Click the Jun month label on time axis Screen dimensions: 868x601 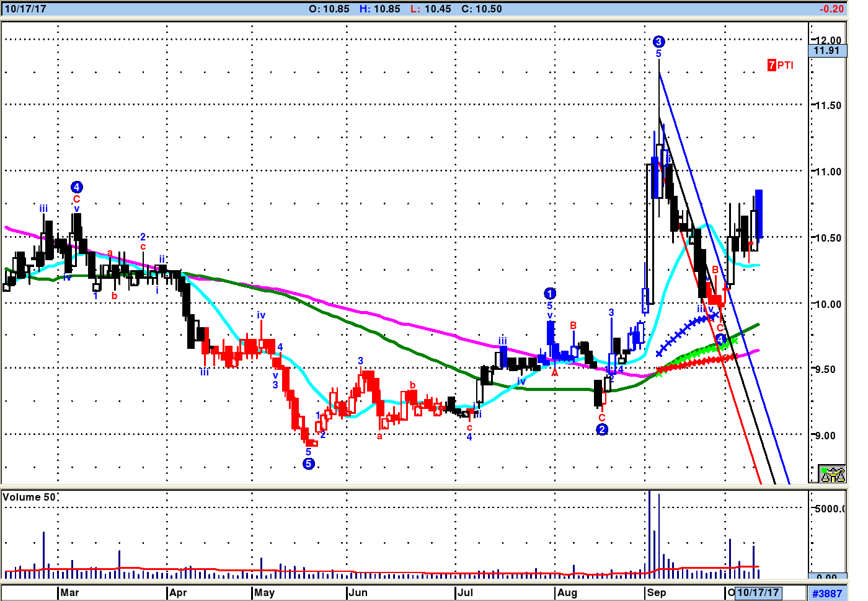pyautogui.click(x=358, y=592)
